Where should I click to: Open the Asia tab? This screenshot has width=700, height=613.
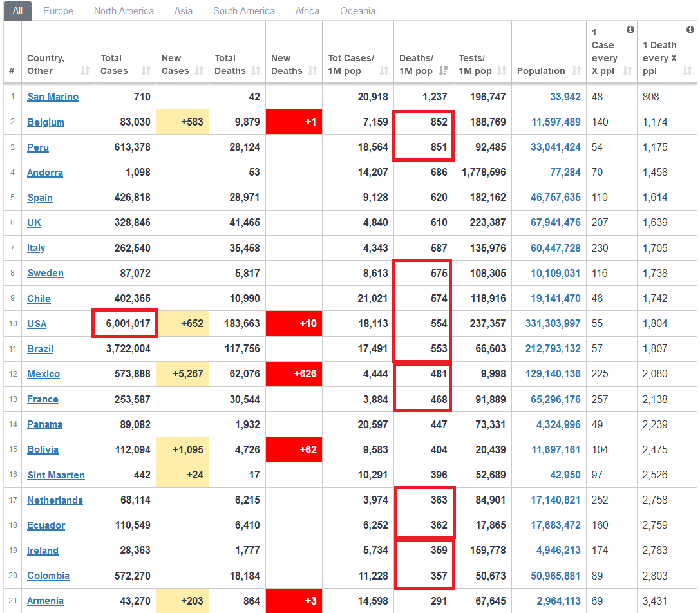point(184,11)
